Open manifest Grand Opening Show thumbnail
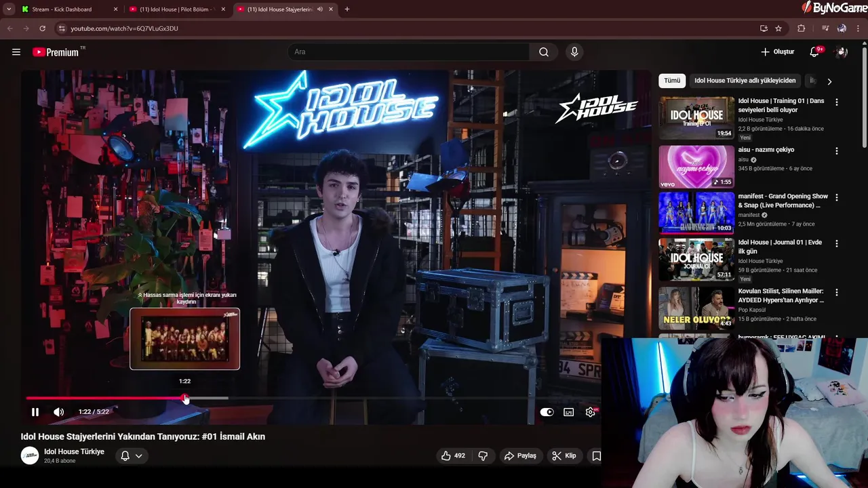This screenshot has width=868, height=488. [x=696, y=213]
